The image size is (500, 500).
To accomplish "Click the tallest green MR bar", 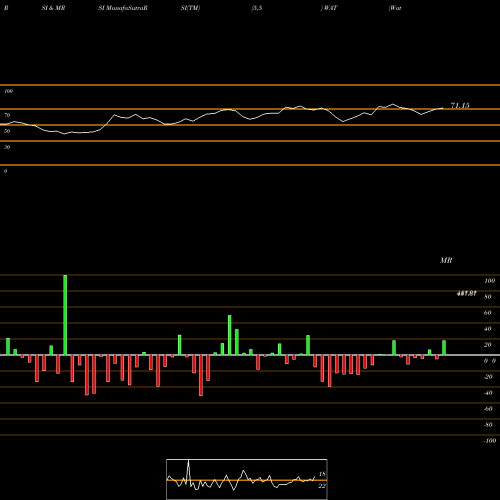I will pos(65,315).
